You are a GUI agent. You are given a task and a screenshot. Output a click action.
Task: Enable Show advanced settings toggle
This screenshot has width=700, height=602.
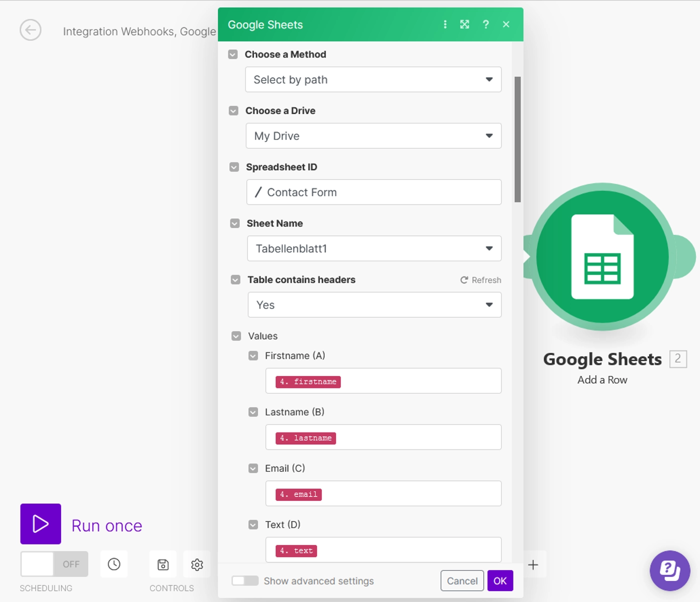pos(245,580)
